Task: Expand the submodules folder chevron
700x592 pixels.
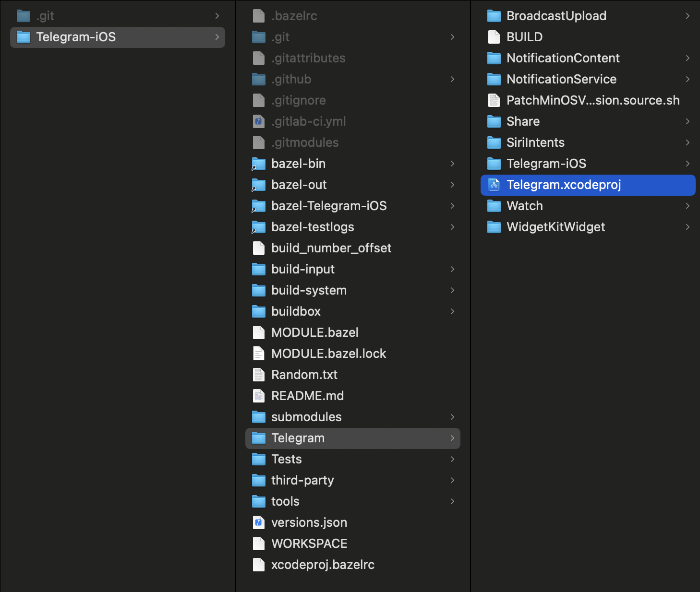Action: click(x=452, y=417)
